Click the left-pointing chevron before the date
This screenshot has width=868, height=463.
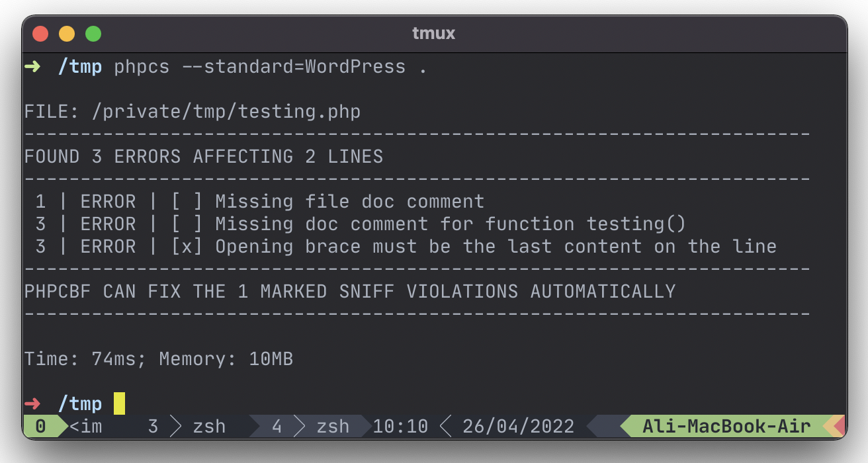446,427
